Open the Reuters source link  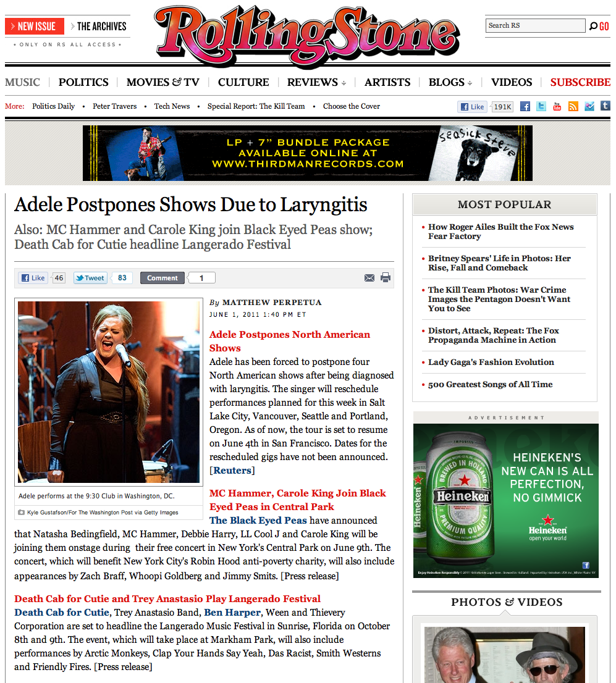coord(232,471)
